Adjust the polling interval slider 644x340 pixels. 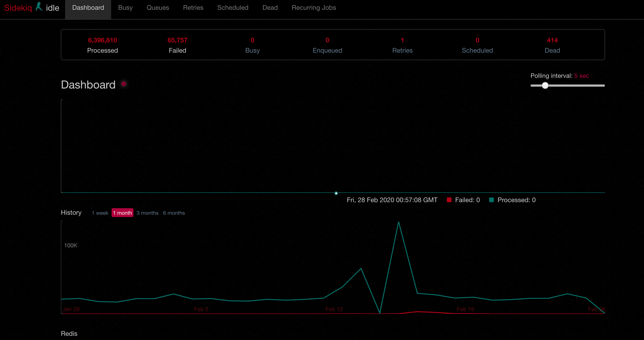click(x=545, y=85)
